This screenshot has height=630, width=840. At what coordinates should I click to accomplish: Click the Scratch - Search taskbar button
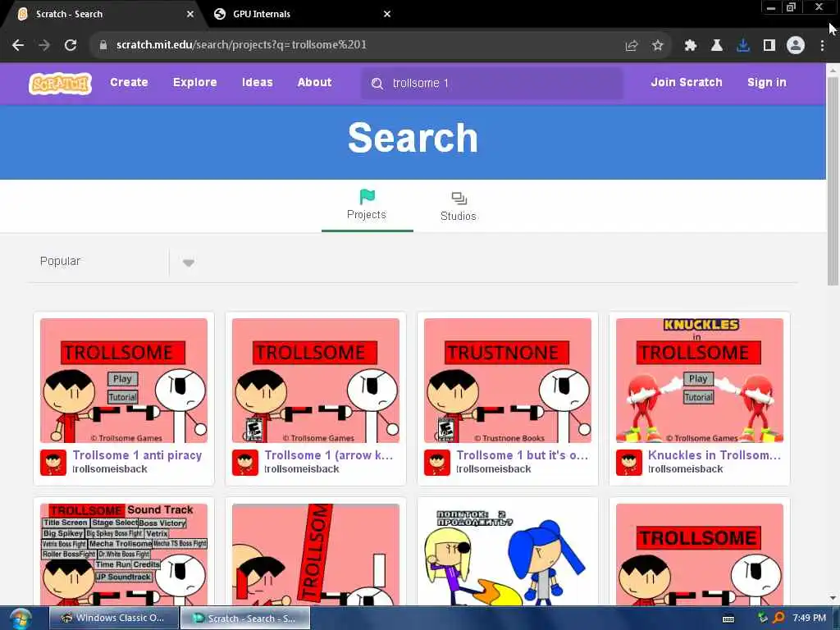[x=244, y=619]
